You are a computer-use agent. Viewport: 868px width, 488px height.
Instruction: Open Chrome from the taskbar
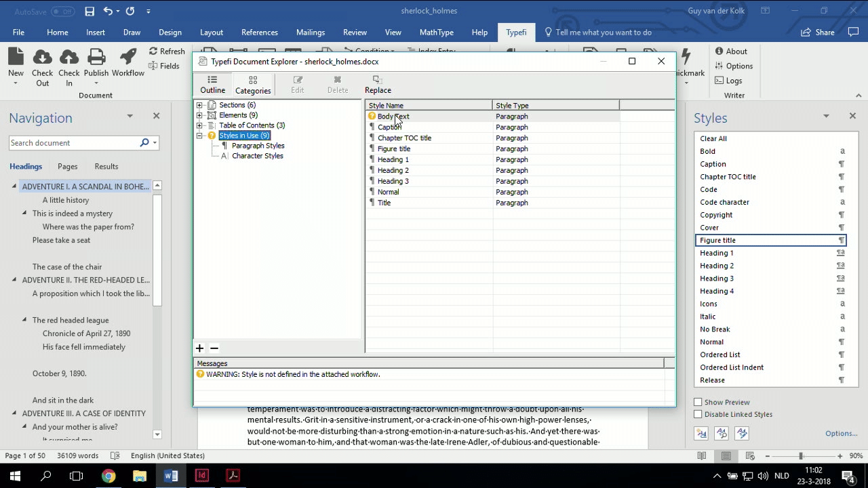click(108, 476)
